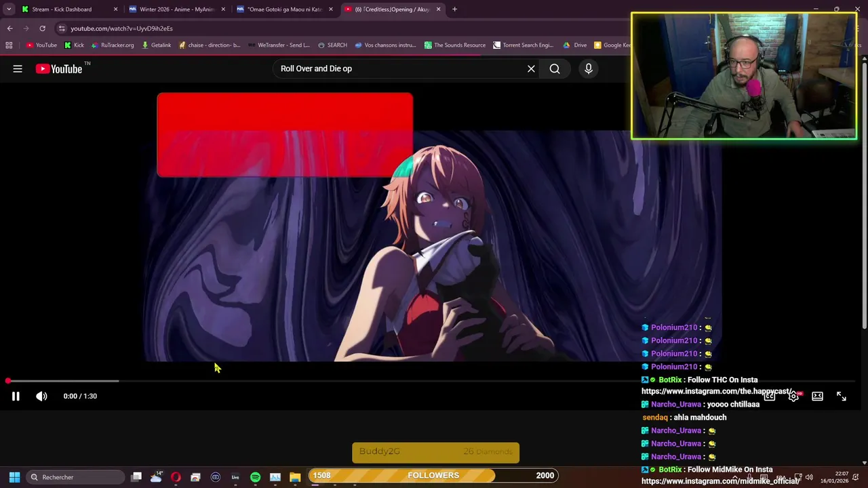
Task: Open the YouTube bookmark
Action: [41, 45]
